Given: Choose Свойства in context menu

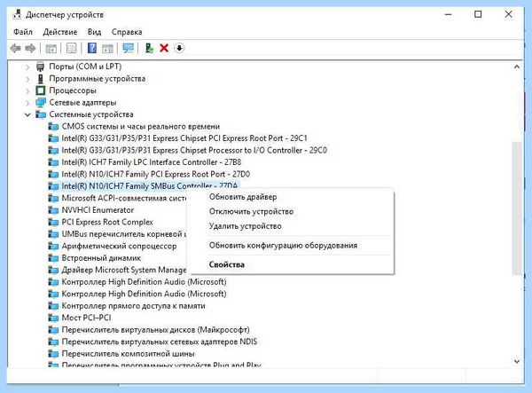Looking at the screenshot, I should pyautogui.click(x=227, y=264).
